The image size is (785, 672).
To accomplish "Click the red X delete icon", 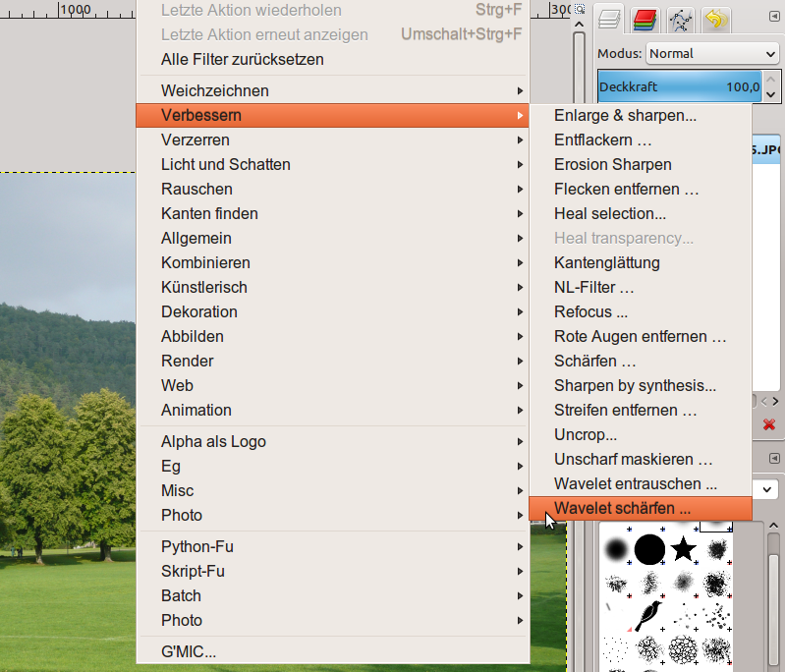I will tap(769, 424).
